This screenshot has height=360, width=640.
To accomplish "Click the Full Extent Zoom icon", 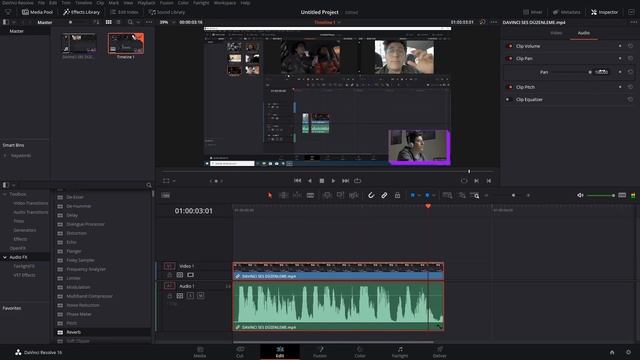I will 447,196.
